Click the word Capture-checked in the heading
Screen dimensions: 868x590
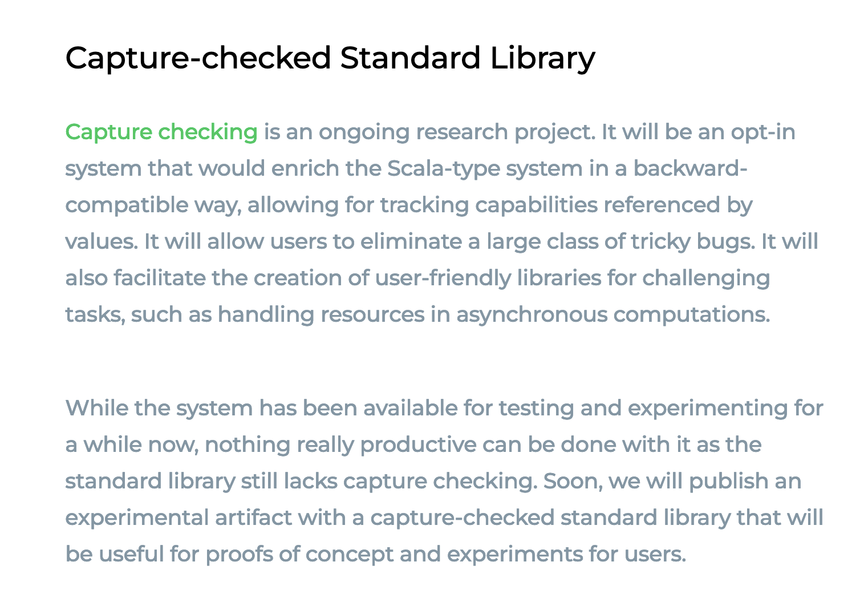point(198,59)
